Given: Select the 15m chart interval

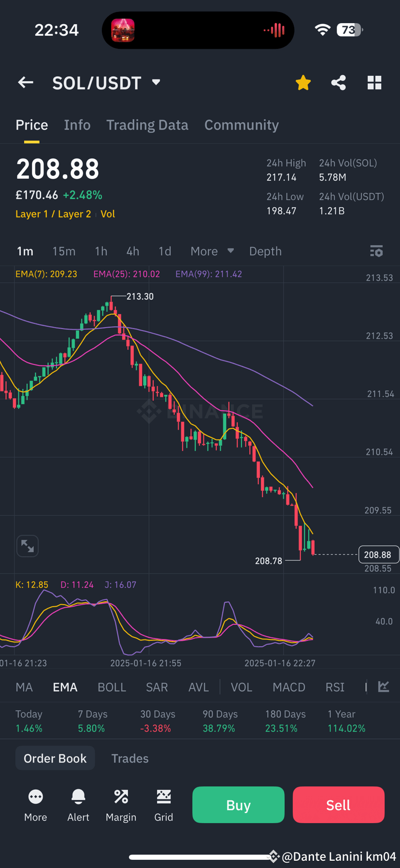Looking at the screenshot, I should [64, 251].
